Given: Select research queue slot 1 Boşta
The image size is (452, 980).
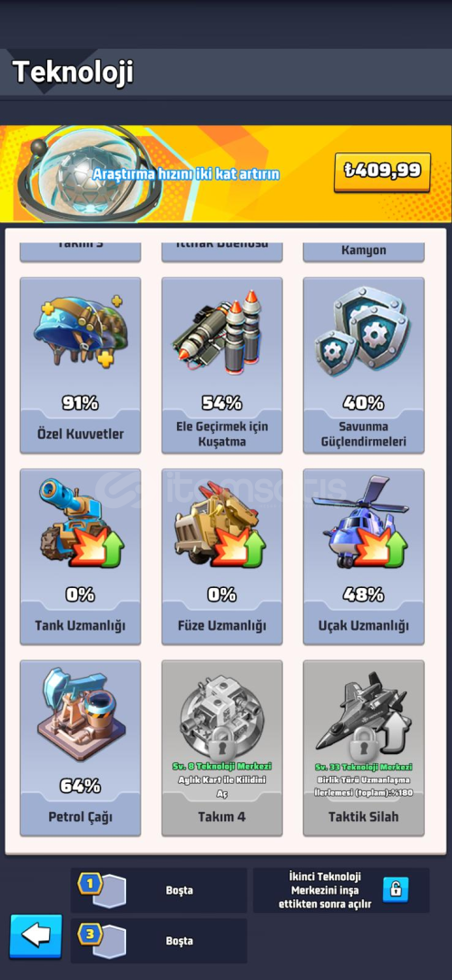Looking at the screenshot, I should point(159,890).
